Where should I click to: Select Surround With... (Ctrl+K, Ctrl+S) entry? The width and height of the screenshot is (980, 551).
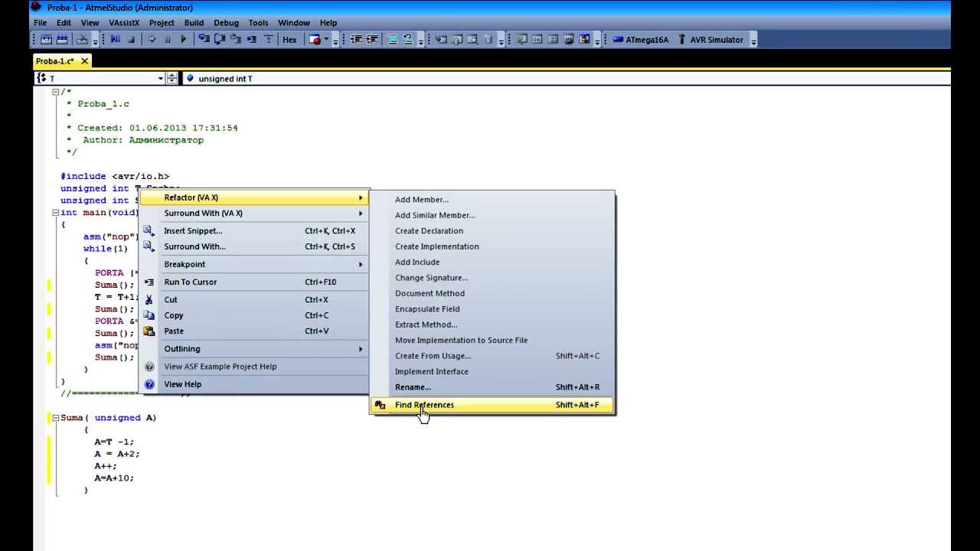pyautogui.click(x=254, y=246)
